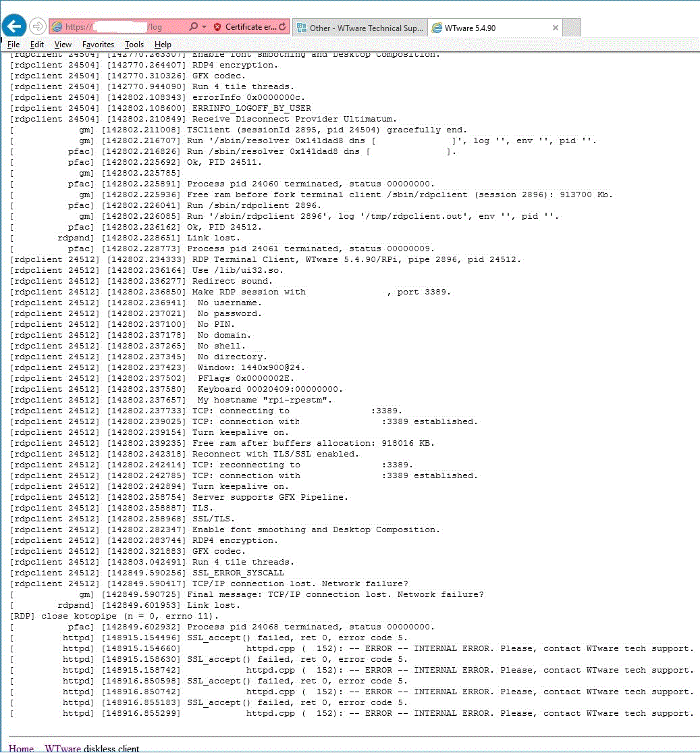Switch to the WTware Technical Support tab
The image size is (700, 753).
[368, 28]
